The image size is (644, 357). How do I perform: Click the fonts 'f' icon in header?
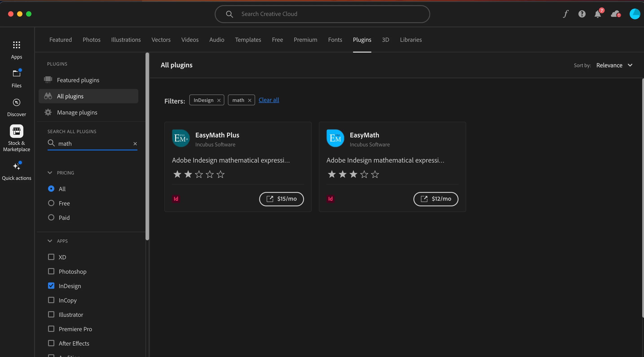(x=565, y=14)
